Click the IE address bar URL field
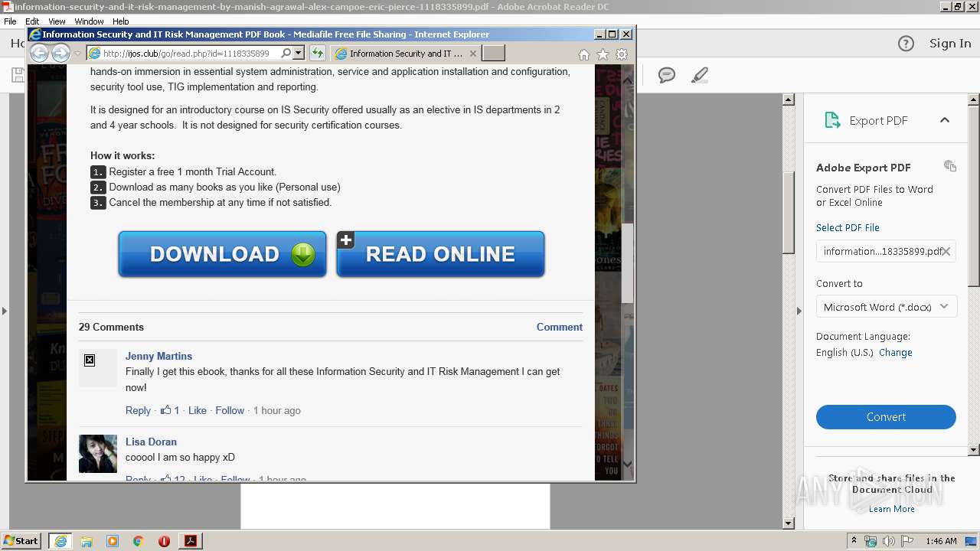Image resolution: width=980 pixels, height=551 pixels. (188, 54)
